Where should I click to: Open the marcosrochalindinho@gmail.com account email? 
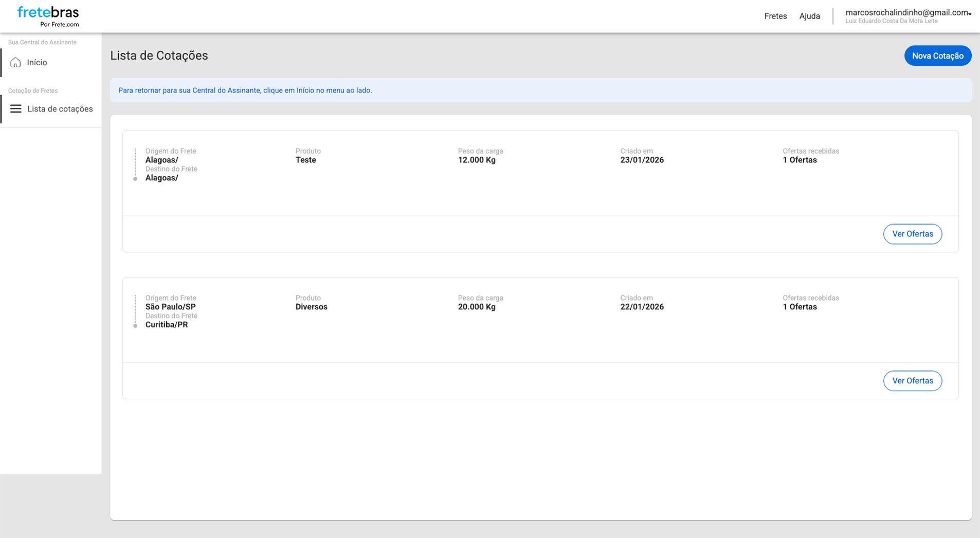click(x=906, y=12)
